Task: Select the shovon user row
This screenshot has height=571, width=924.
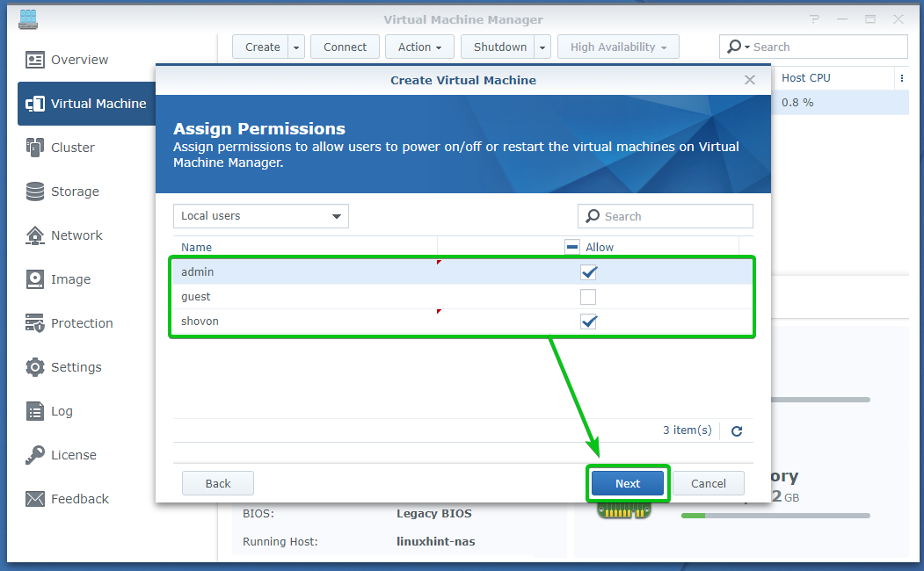Action: [462, 322]
